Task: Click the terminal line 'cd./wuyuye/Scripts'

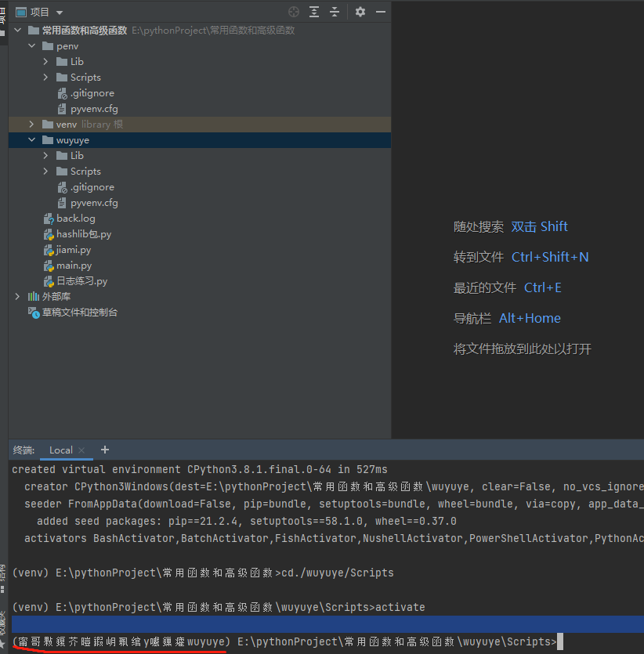Action: click(x=338, y=573)
